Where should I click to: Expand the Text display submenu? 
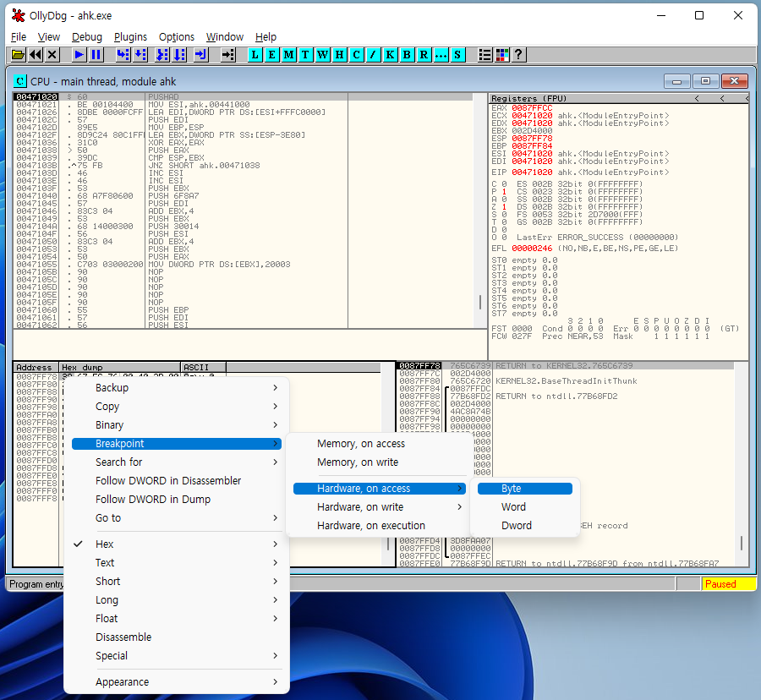pos(177,563)
